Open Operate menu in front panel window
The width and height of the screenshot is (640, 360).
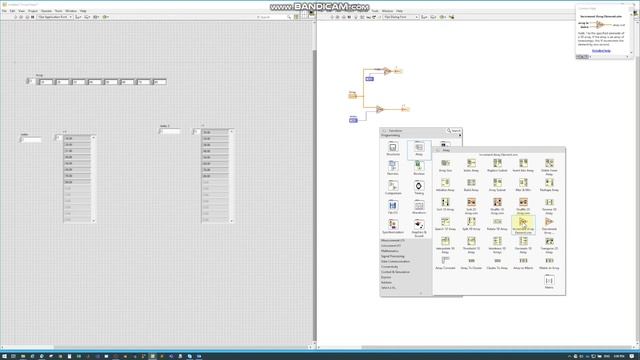[x=46, y=11]
